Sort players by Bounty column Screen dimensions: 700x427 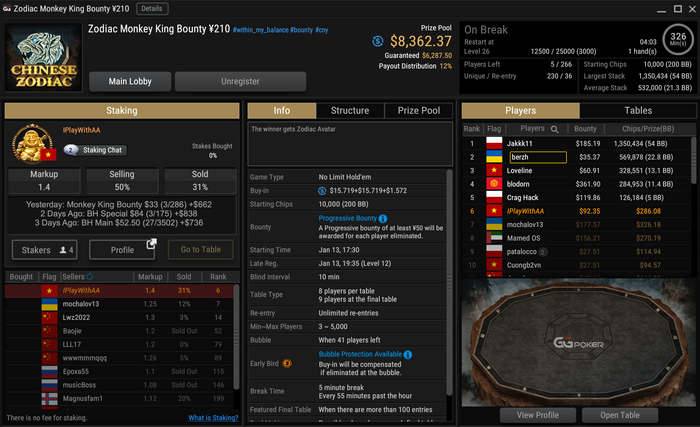[x=585, y=129]
